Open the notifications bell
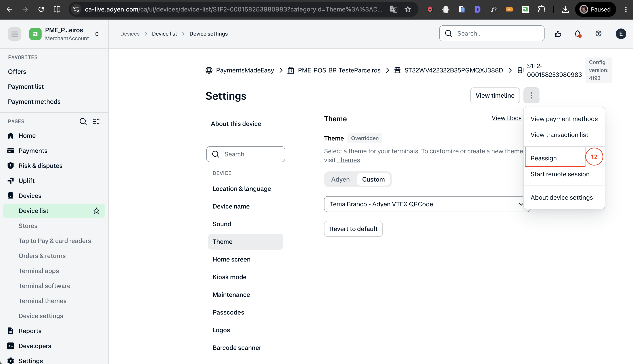 (x=577, y=34)
